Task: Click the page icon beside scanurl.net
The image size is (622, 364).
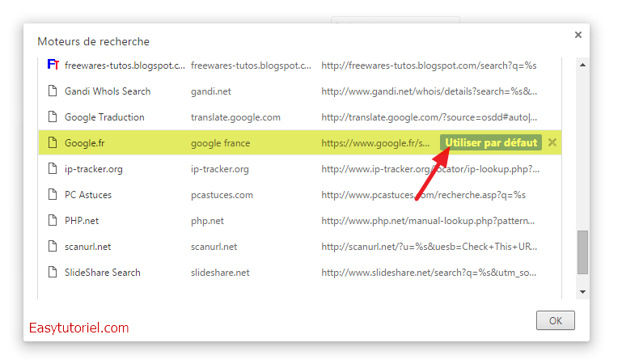Action: click(53, 246)
